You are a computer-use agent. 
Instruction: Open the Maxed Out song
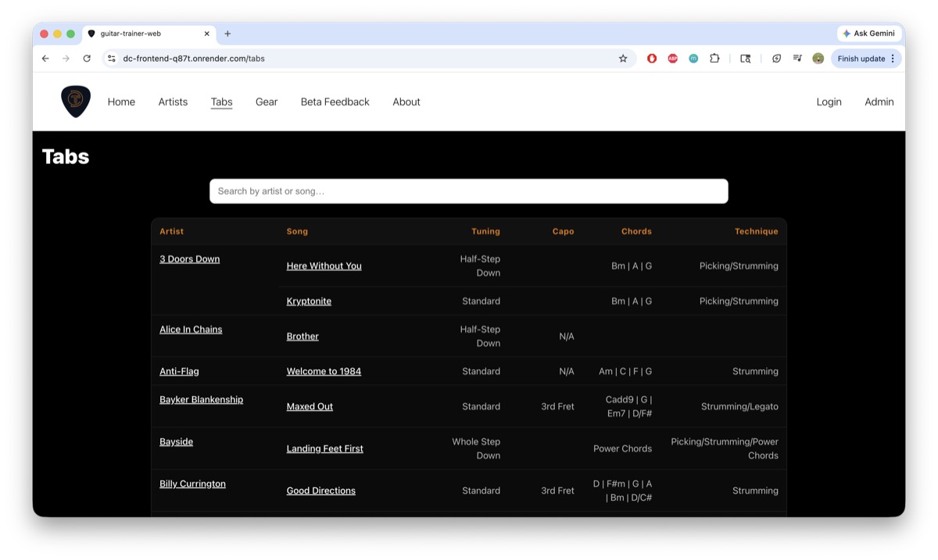(x=310, y=406)
